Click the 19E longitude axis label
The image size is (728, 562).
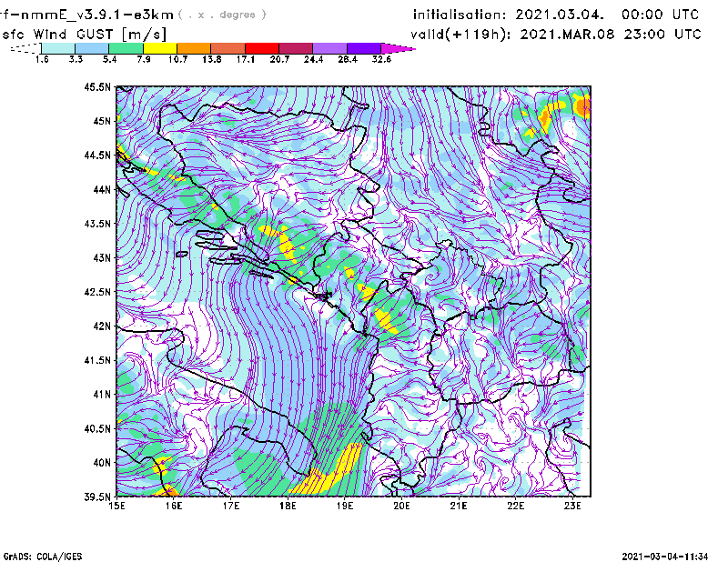click(345, 506)
